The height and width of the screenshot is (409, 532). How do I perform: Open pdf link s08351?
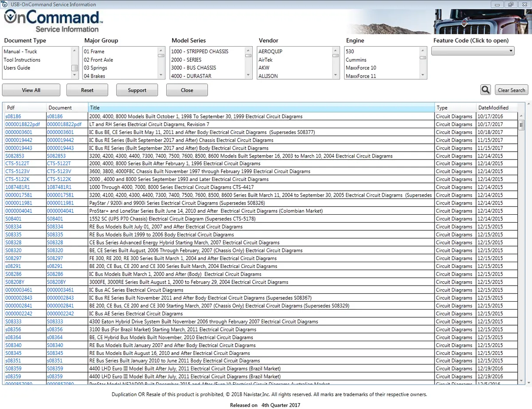coord(13,361)
